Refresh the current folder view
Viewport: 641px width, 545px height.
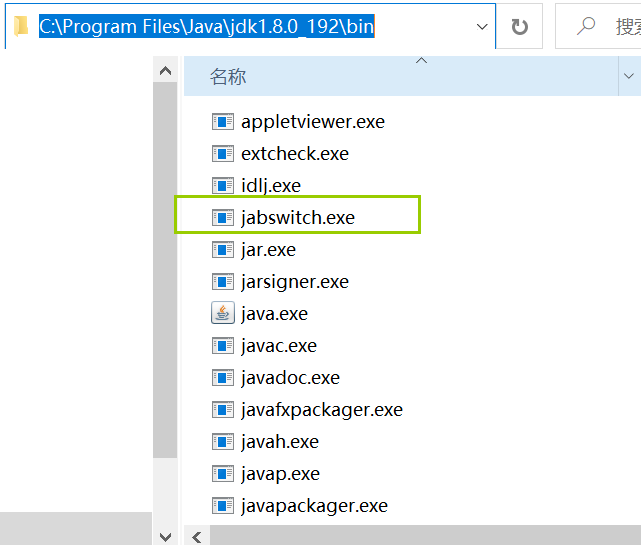click(520, 27)
